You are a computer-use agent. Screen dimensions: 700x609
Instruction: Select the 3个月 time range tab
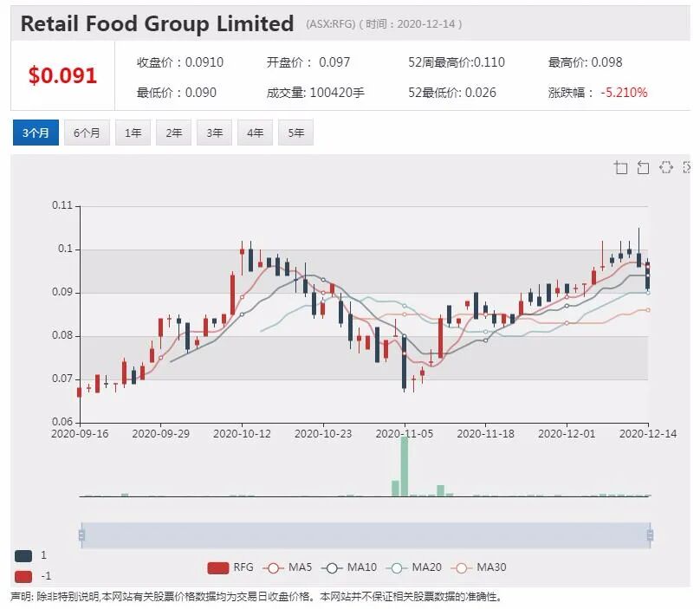click(x=36, y=133)
